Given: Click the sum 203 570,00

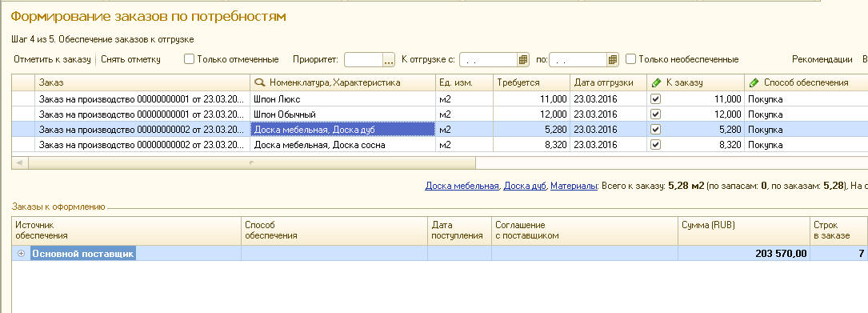Looking at the screenshot, I should pyautogui.click(x=781, y=254).
